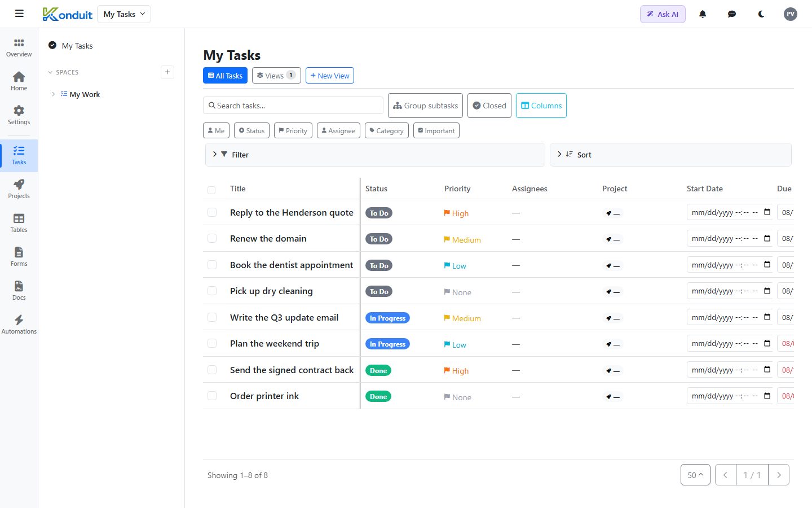
Task: Open calendar picker for Henderson quote start date
Action: 767,212
